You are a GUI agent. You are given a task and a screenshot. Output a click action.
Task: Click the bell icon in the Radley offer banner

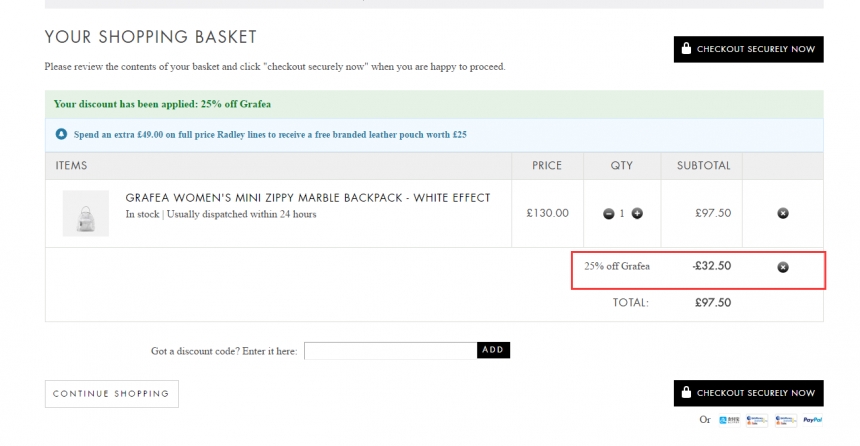[x=61, y=134]
